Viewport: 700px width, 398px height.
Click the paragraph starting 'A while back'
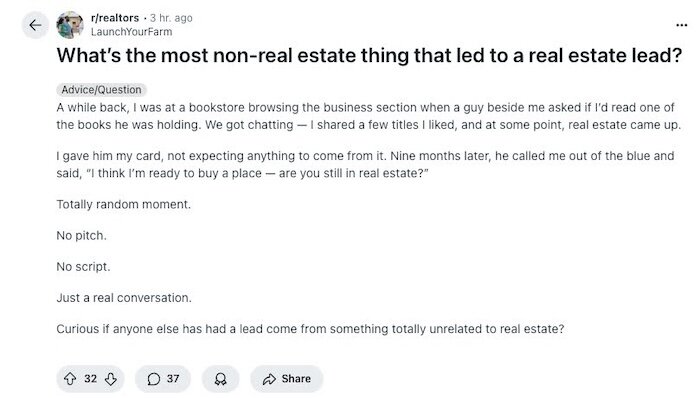point(369,116)
